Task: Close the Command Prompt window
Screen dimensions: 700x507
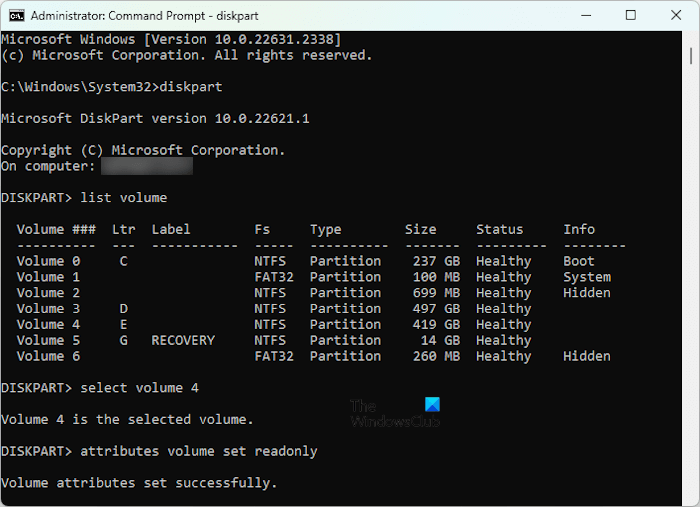Action: pyautogui.click(x=676, y=16)
